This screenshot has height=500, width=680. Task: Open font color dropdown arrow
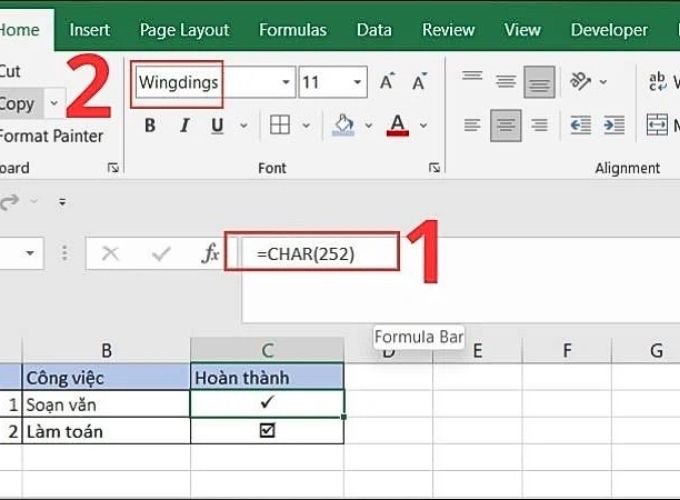pyautogui.click(x=423, y=126)
